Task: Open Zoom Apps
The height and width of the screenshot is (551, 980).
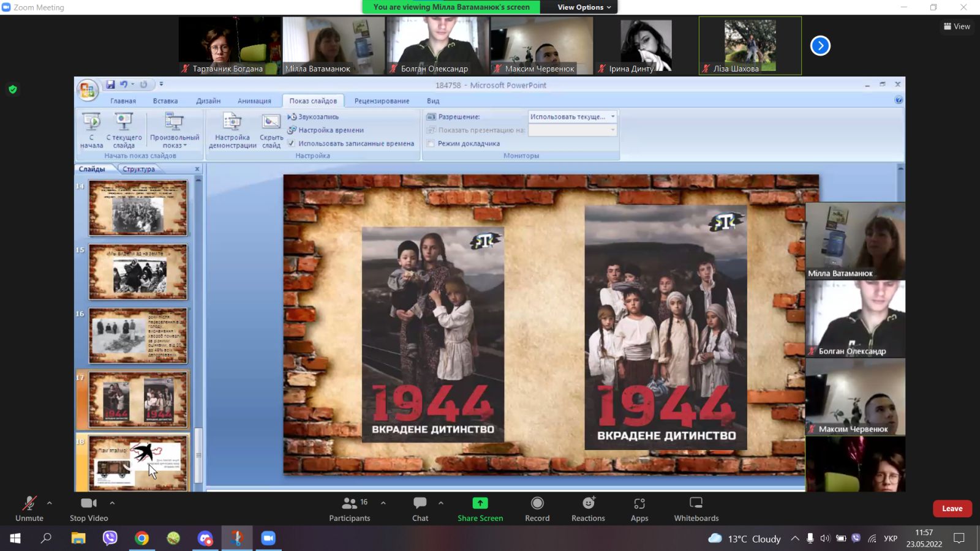Action: (x=639, y=509)
